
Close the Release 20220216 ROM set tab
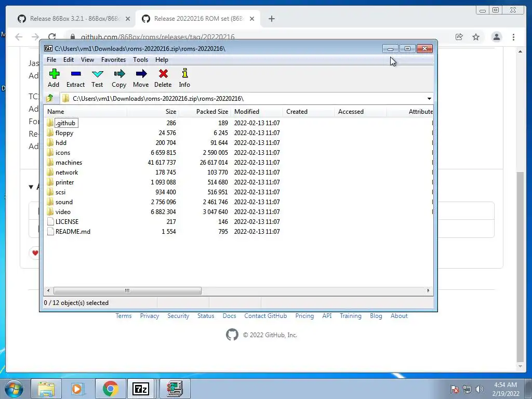click(252, 19)
